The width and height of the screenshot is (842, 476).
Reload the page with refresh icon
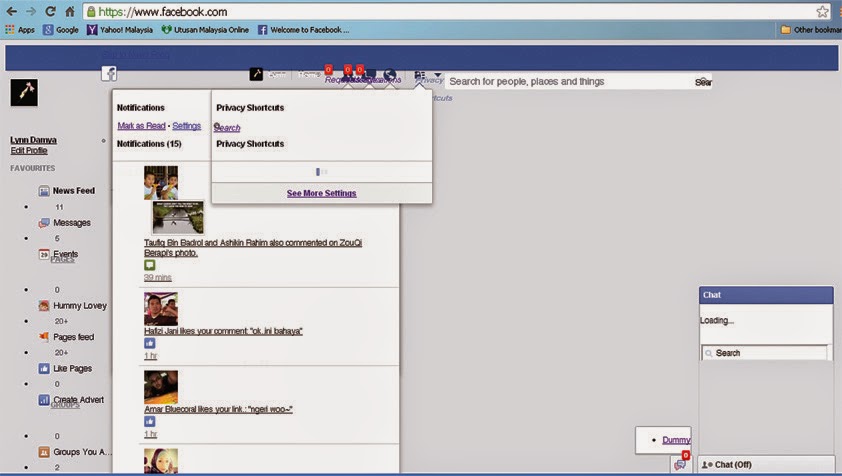(x=50, y=11)
